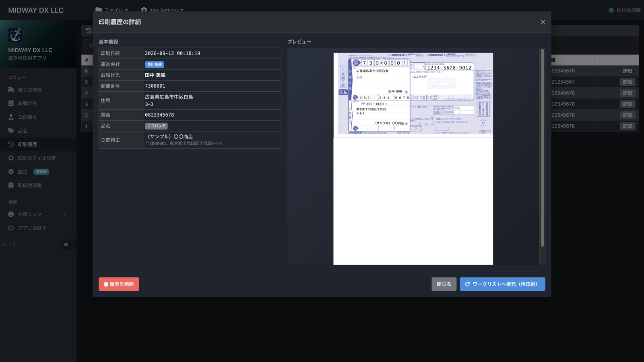Expand the 外部リンク submenu chevron
Viewport: 644px width, 362px height.
[x=65, y=214]
